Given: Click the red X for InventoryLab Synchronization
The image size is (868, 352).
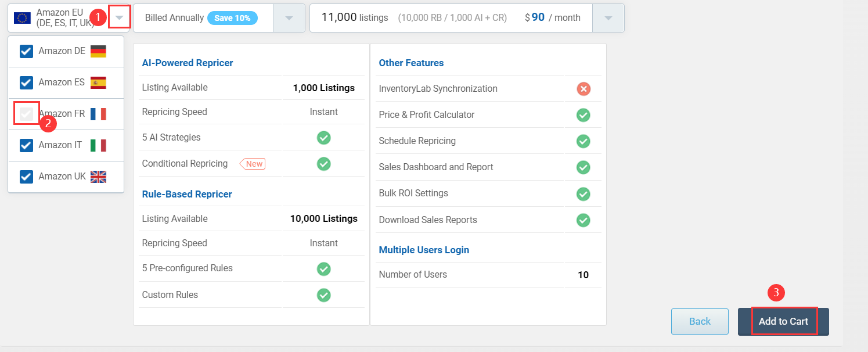Looking at the screenshot, I should tap(584, 89).
